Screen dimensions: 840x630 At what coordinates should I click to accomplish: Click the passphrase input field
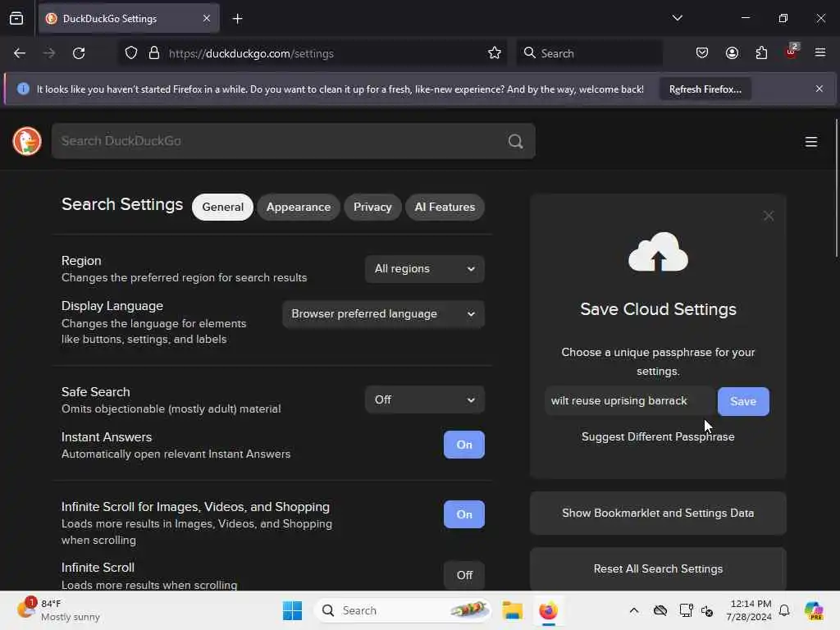631,401
